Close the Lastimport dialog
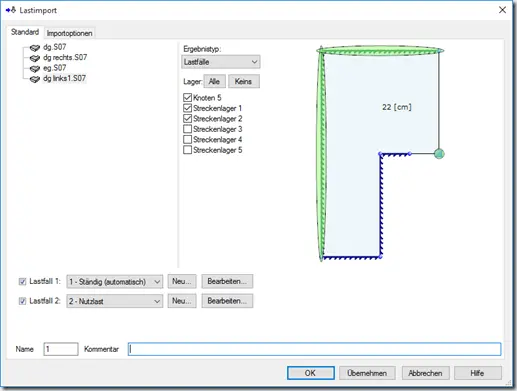Screen dimensions: 517x391 click(502, 10)
